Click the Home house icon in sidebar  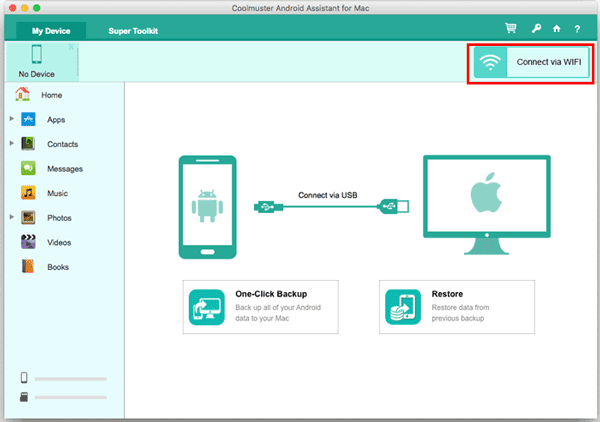[22, 94]
